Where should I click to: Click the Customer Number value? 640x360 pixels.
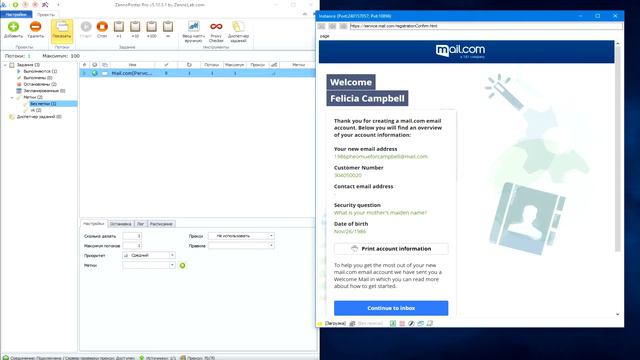tap(348, 175)
